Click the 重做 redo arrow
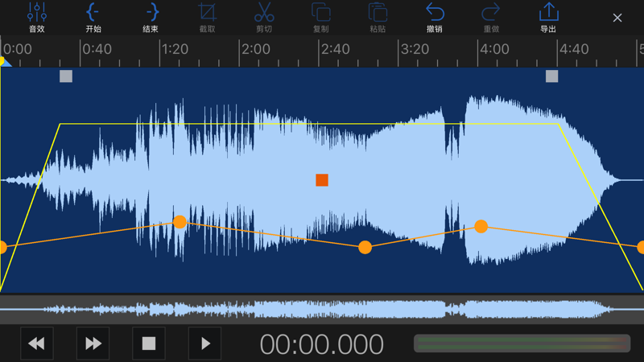The width and height of the screenshot is (644, 362). [x=491, y=17]
